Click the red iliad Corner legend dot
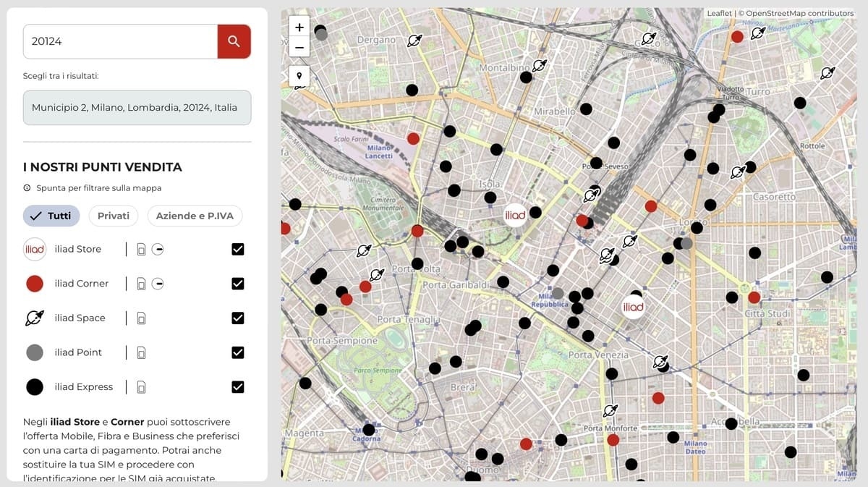 point(35,284)
